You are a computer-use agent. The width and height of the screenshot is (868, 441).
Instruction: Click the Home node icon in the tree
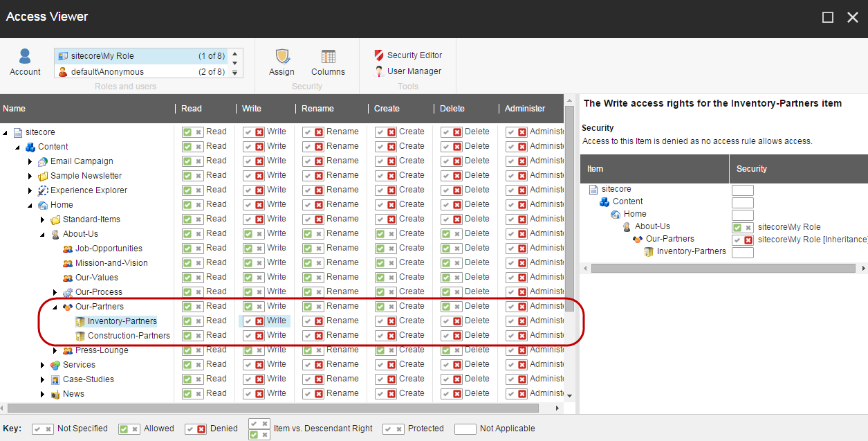pyautogui.click(x=43, y=205)
